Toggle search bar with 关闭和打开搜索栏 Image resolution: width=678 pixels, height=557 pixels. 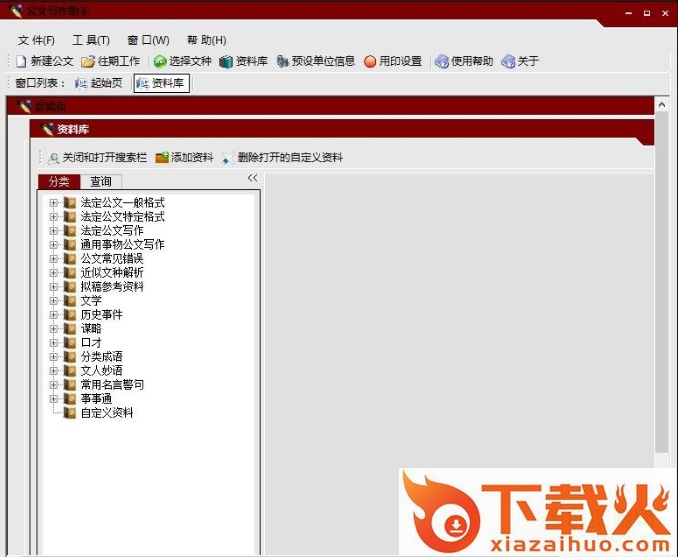click(54, 157)
